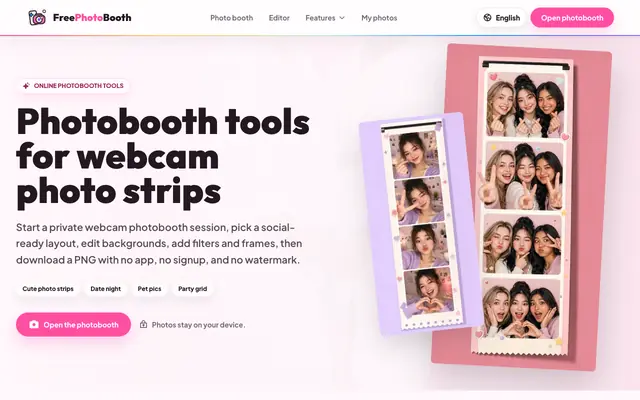Image resolution: width=640 pixels, height=400 pixels.
Task: Click the Photos stay on your device text
Action: pos(198,325)
